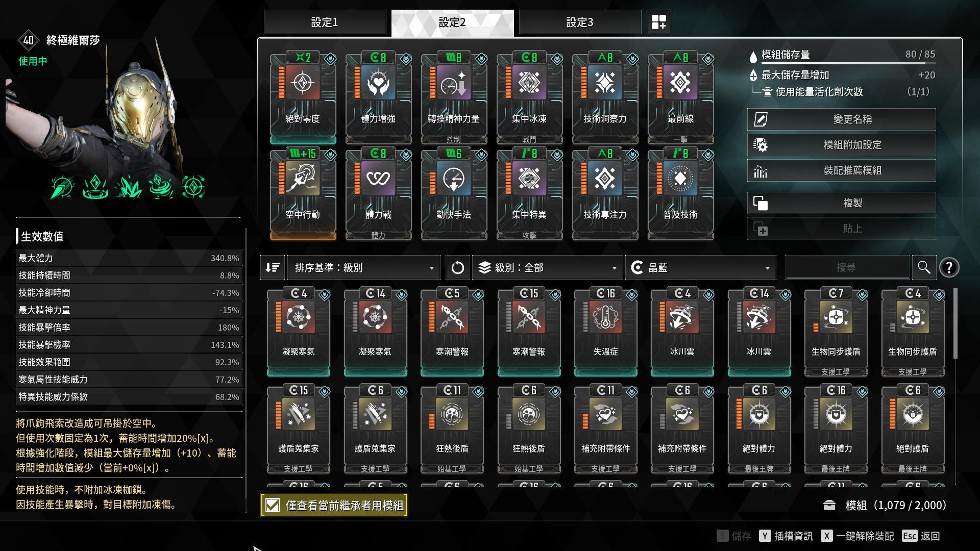This screenshot has height=551, width=980.
Task: Toggle 僅查看當前繼承者用模組 checkbox
Action: click(273, 505)
